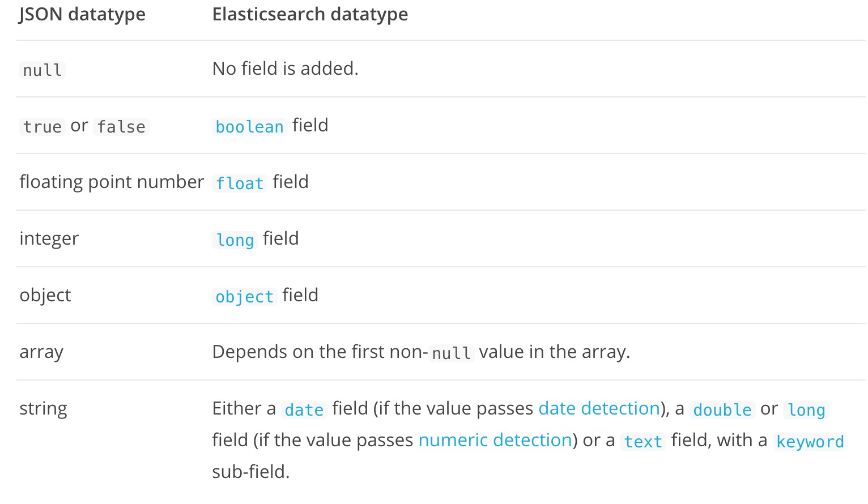Open the float field type link
Viewport: 868px width, 504px height.
point(240,183)
